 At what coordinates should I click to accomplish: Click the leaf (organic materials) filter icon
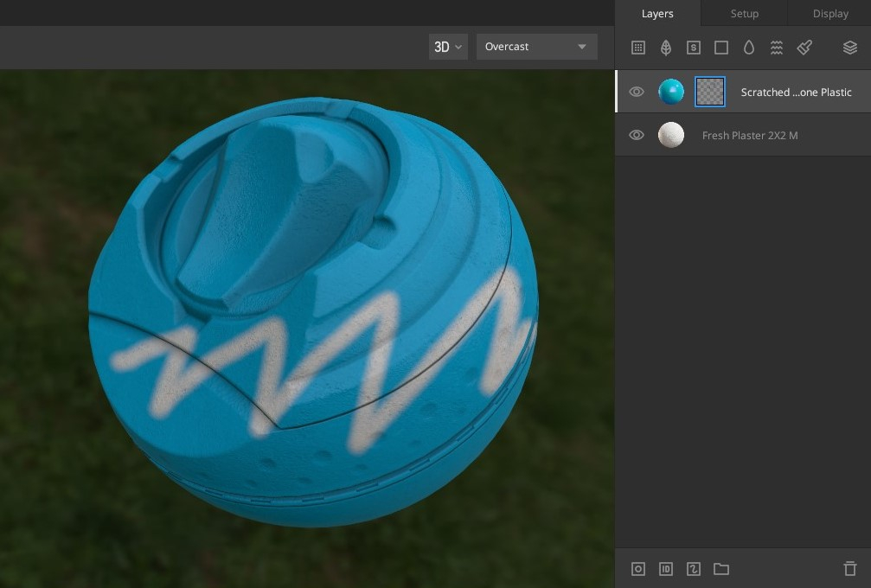coord(665,48)
